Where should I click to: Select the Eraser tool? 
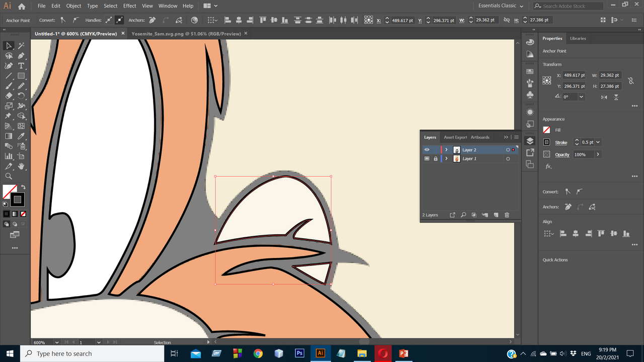pyautogui.click(x=9, y=96)
